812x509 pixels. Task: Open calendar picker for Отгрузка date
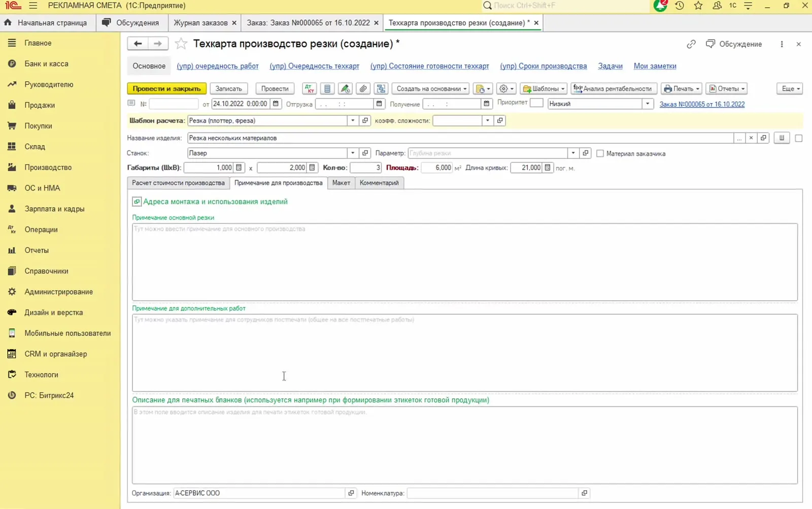[x=379, y=104]
